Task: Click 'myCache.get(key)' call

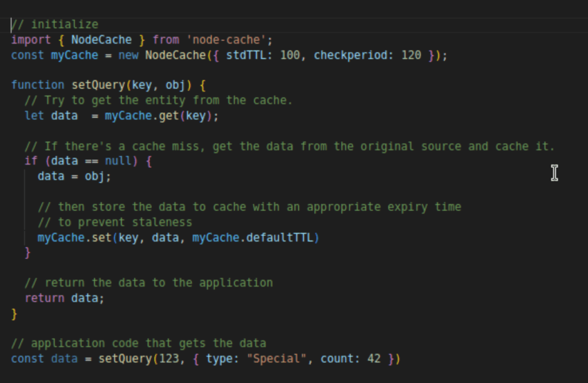Action: coord(158,116)
